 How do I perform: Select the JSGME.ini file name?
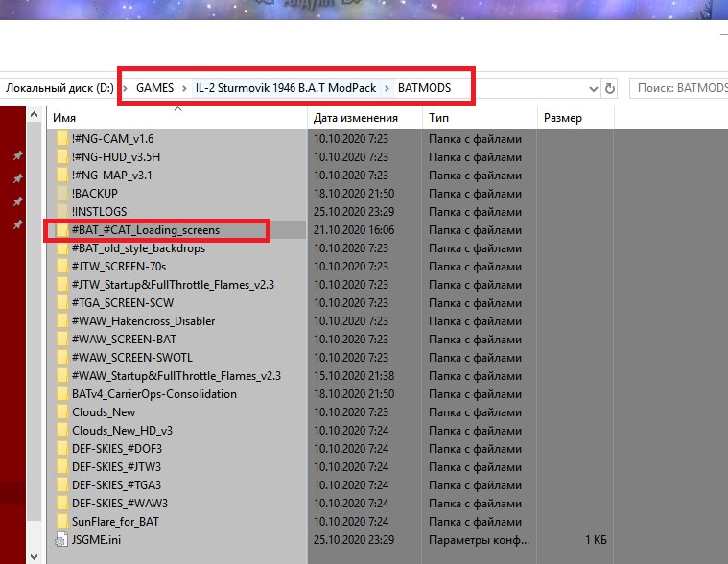coord(96,539)
